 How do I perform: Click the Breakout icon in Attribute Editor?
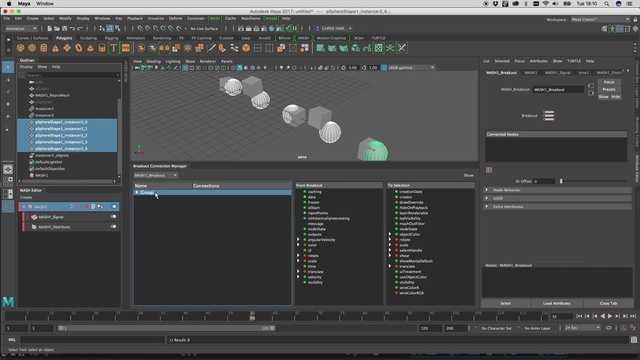tap(549, 116)
